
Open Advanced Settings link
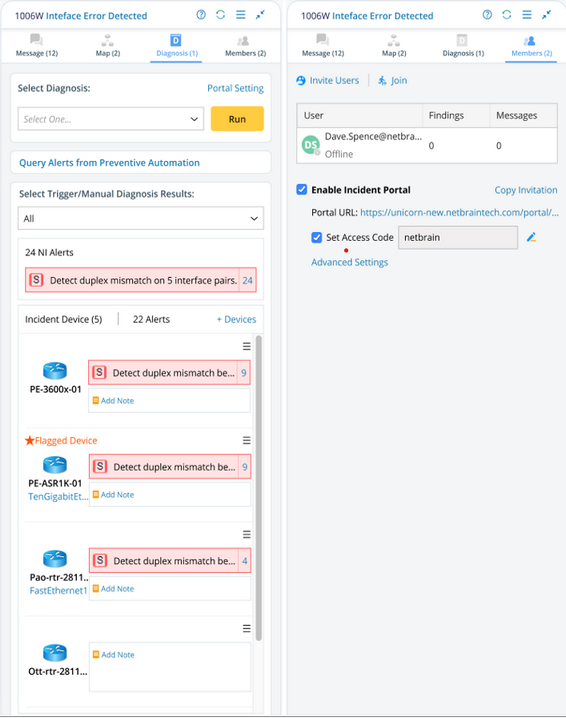[349, 262]
